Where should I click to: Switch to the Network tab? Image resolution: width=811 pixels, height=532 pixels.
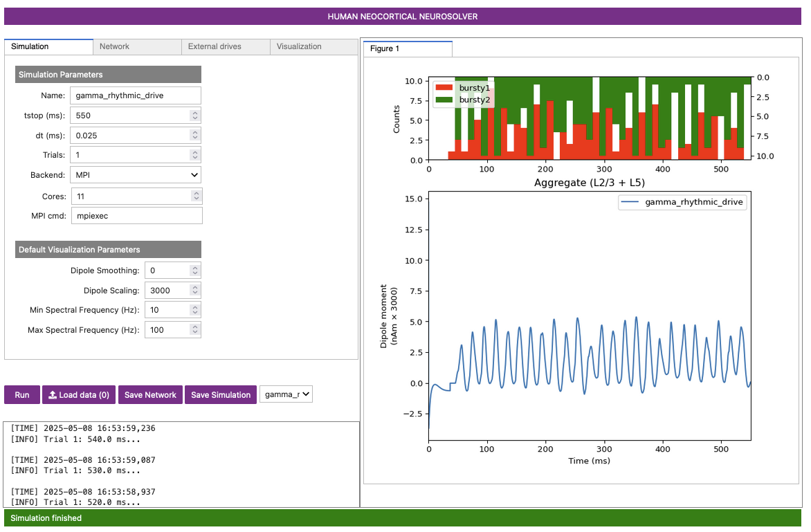click(137, 46)
